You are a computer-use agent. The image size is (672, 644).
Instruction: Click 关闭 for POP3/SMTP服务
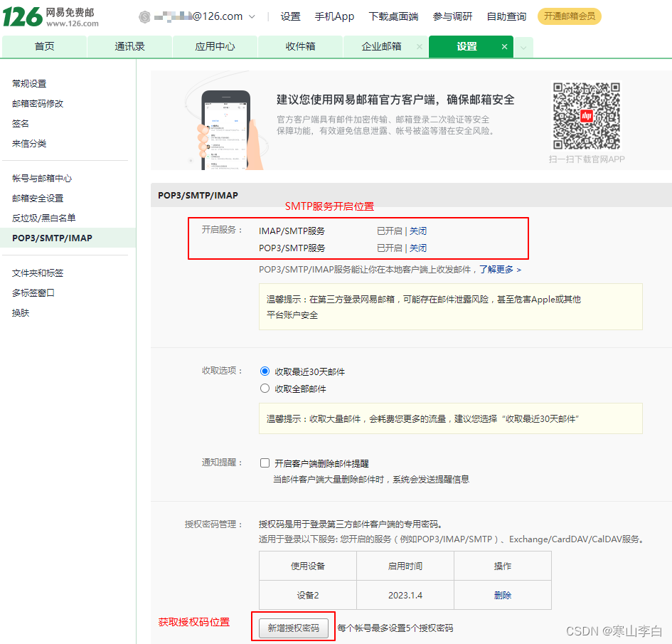click(417, 247)
